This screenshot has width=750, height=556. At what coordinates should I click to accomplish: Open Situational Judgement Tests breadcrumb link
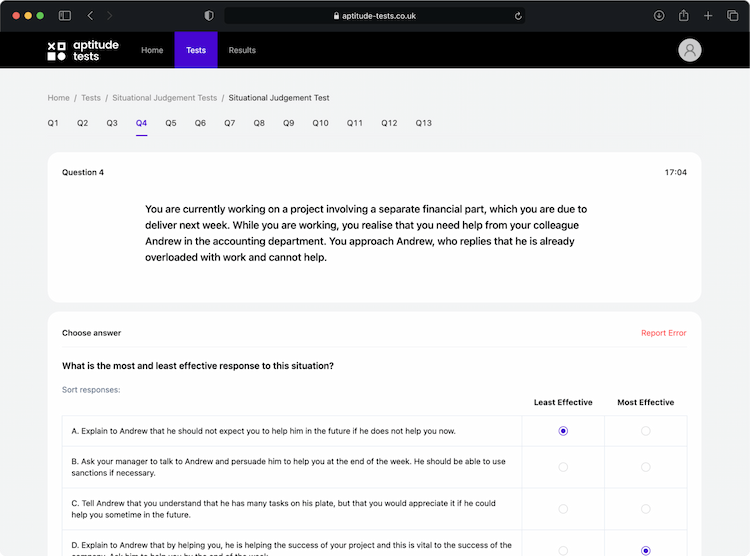[164, 98]
